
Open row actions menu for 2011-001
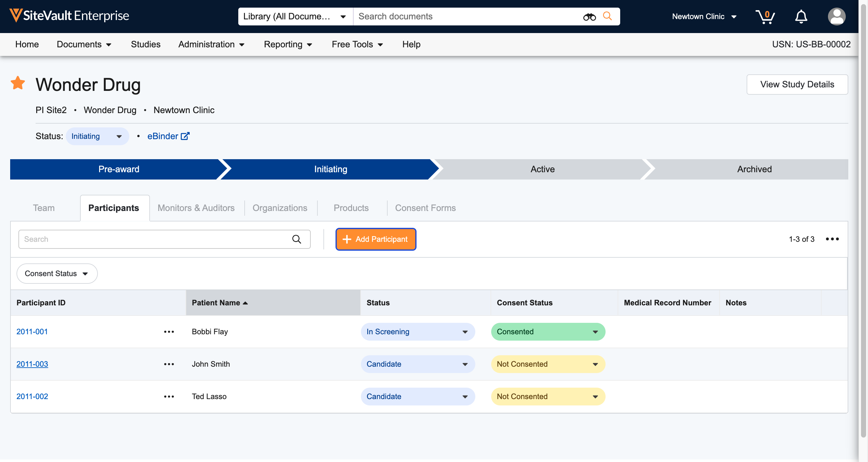(169, 332)
